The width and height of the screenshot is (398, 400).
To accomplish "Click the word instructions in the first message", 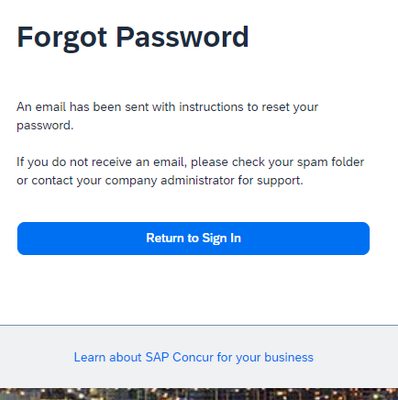I will [x=211, y=107].
